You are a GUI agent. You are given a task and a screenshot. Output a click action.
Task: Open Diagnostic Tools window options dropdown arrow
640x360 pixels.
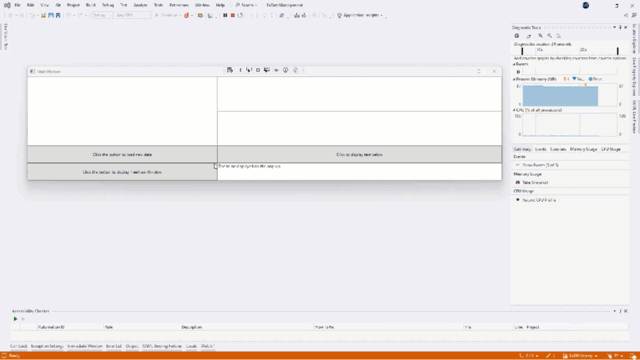[x=614, y=27]
